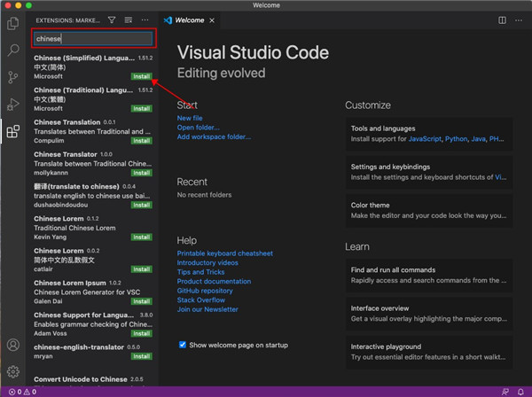
Task: Click the Extensions icon in activity bar
Action: [12, 132]
